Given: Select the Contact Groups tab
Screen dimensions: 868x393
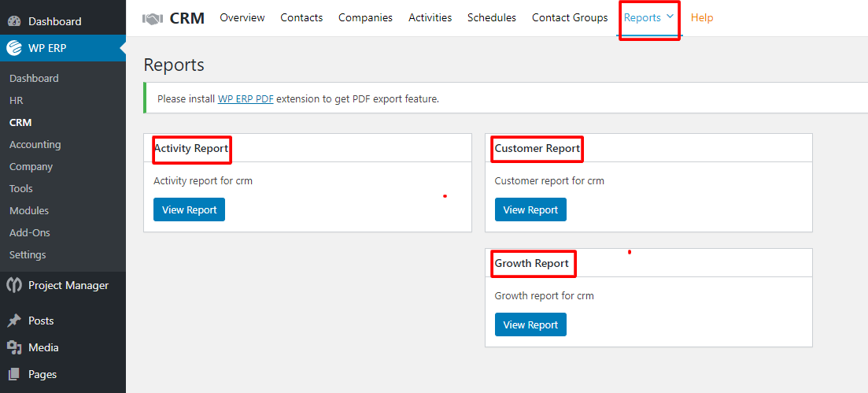Looking at the screenshot, I should pos(570,18).
